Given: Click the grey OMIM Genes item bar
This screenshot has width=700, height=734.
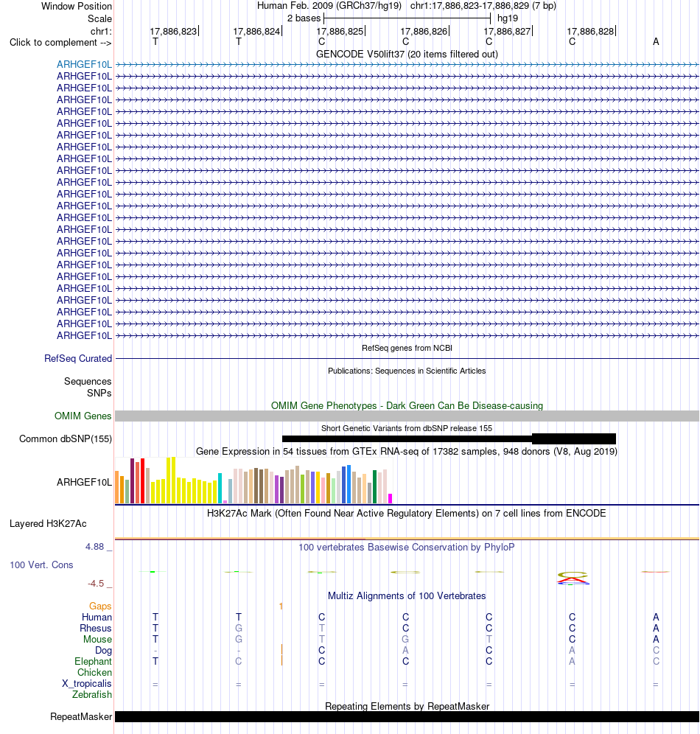Looking at the screenshot, I should coord(407,416).
